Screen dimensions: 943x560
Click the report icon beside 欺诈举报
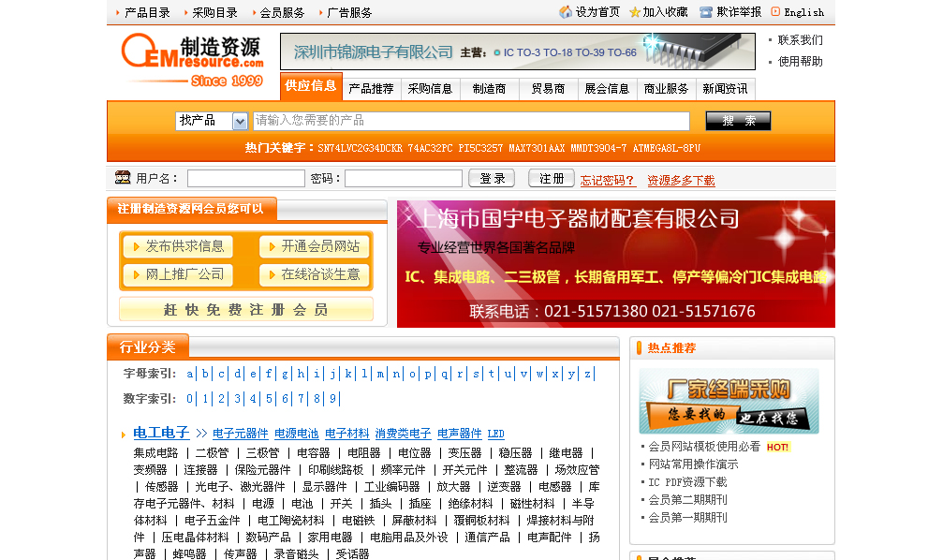point(706,12)
